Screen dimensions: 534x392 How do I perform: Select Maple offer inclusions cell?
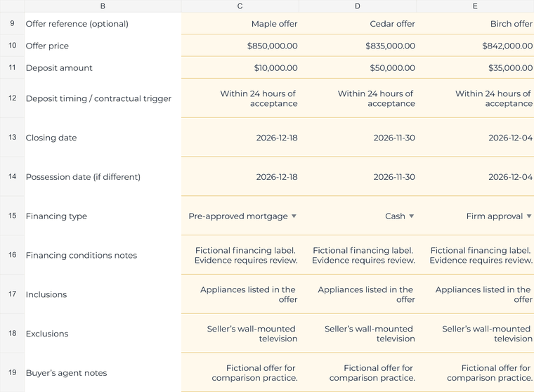240,294
